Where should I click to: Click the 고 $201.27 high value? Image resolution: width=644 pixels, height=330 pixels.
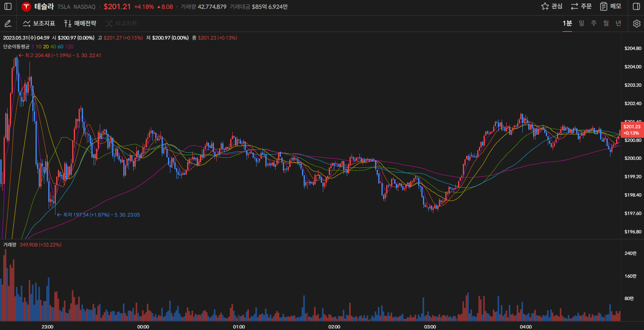[x=120, y=38]
